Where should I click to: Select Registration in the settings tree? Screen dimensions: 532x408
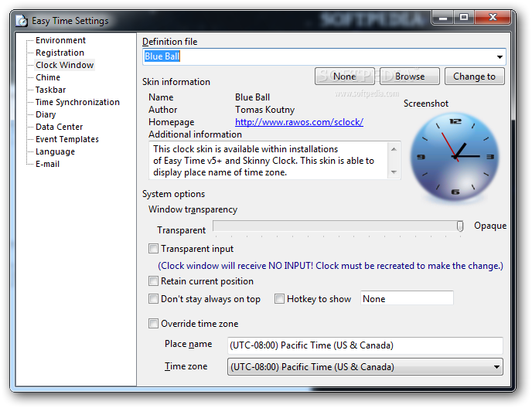(x=60, y=53)
